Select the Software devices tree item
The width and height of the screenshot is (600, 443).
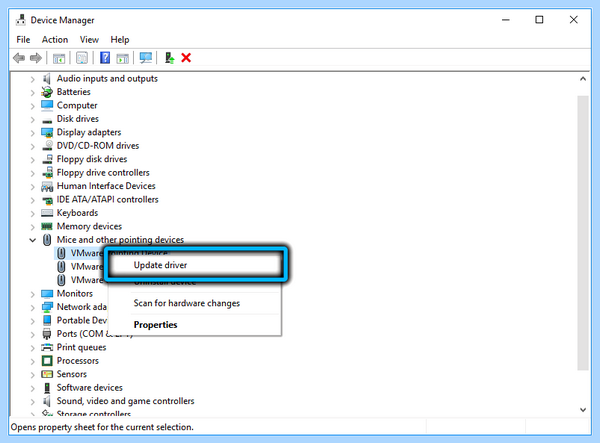(90, 388)
